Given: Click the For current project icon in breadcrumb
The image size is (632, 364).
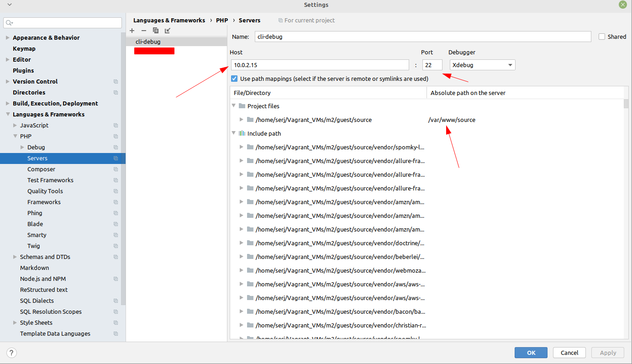Looking at the screenshot, I should click(280, 21).
